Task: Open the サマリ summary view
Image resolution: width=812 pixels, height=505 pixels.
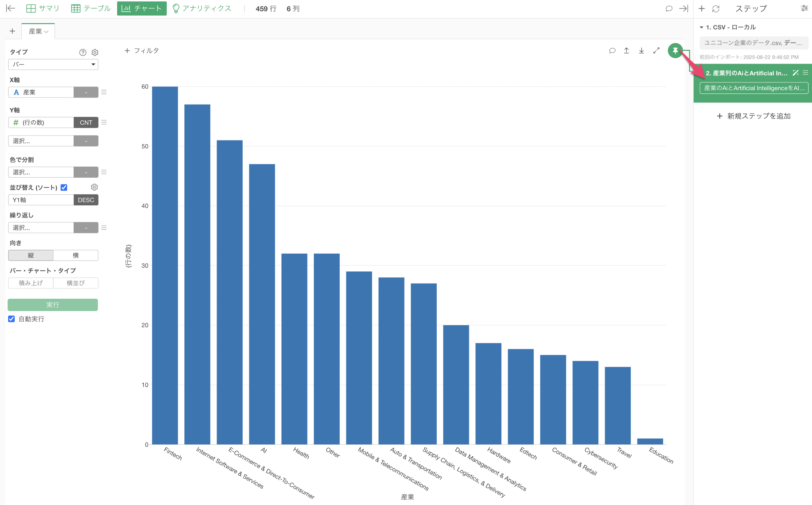Action: 43,8
